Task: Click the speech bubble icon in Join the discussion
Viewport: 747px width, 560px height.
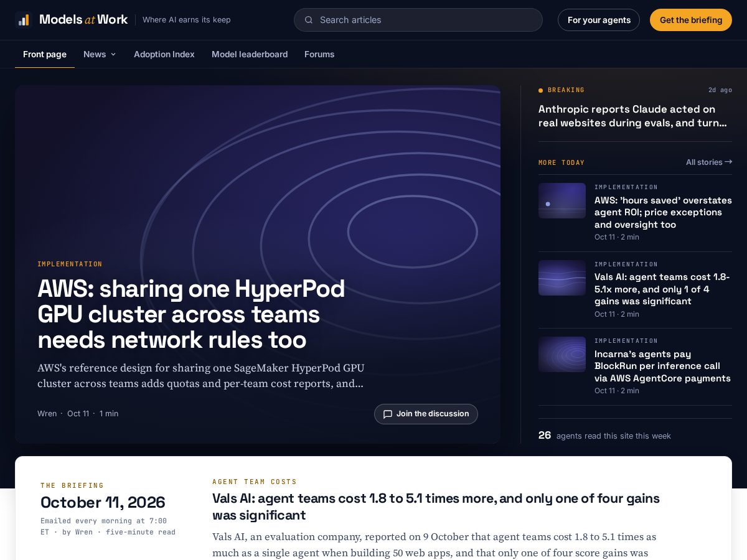Action: [x=388, y=414]
